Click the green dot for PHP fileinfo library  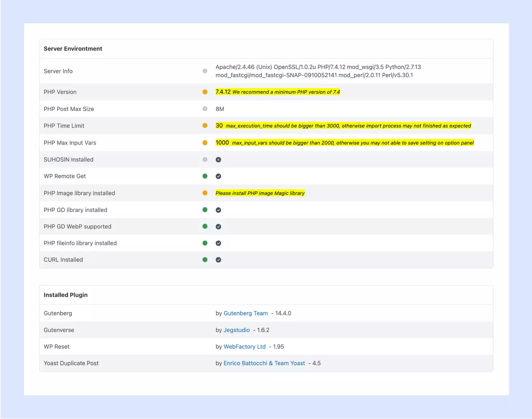(x=205, y=243)
